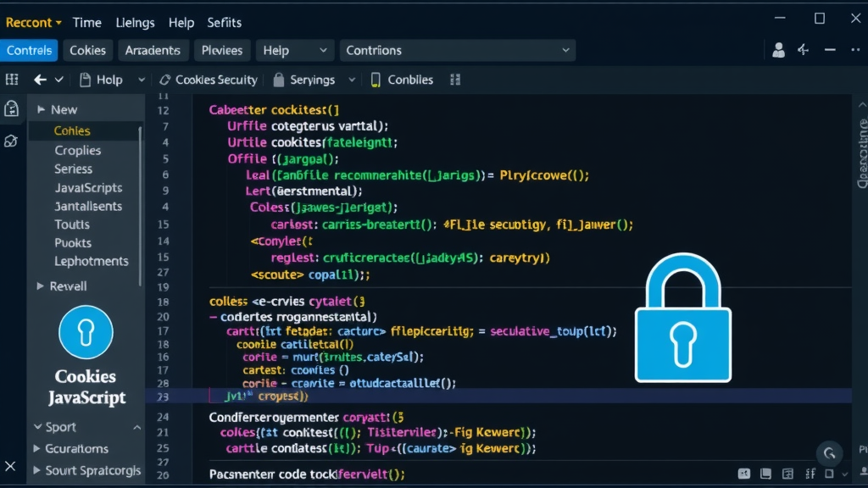Toggle the lightning icon beside the profile icon
This screenshot has width=868, height=488.
[803, 50]
